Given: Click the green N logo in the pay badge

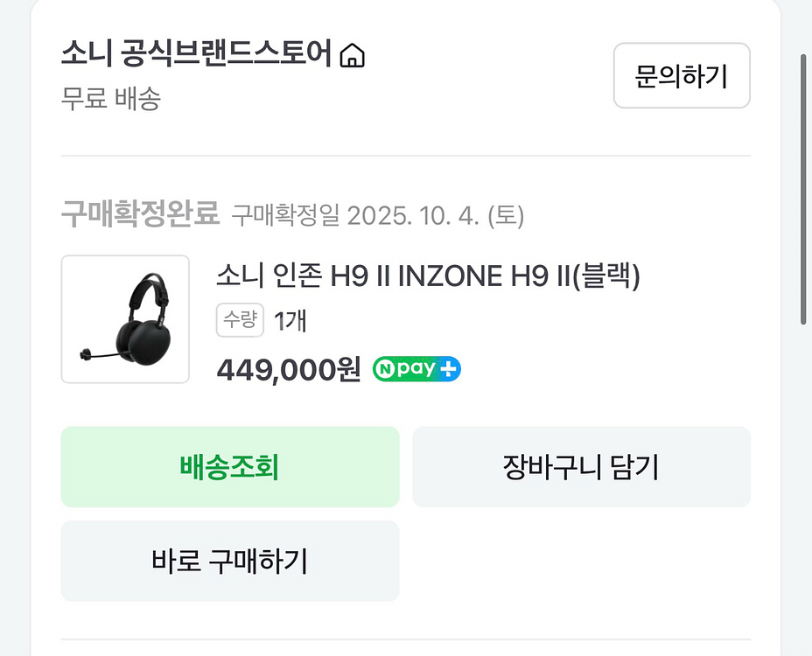Looking at the screenshot, I should pyautogui.click(x=385, y=369).
